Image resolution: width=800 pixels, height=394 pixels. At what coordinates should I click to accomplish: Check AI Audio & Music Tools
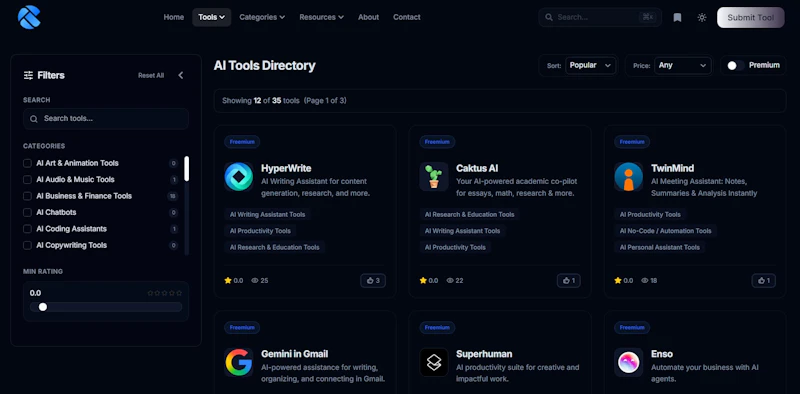pos(28,180)
